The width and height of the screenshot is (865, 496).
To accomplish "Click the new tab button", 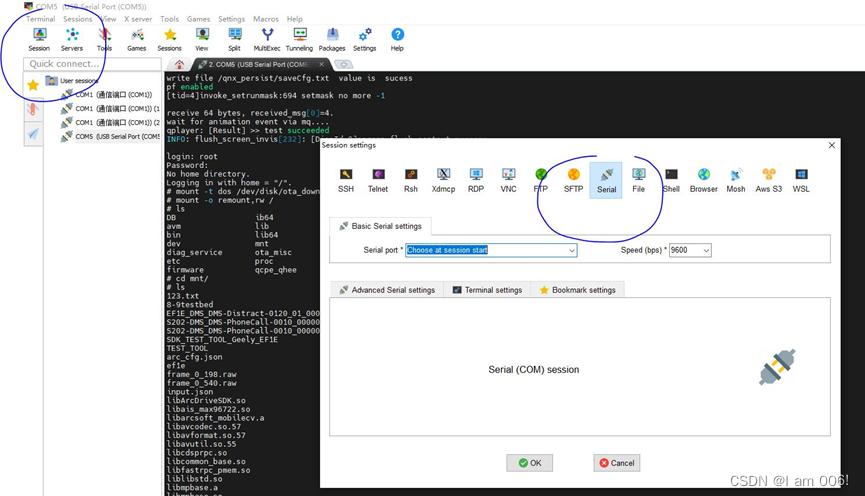I will (343, 64).
